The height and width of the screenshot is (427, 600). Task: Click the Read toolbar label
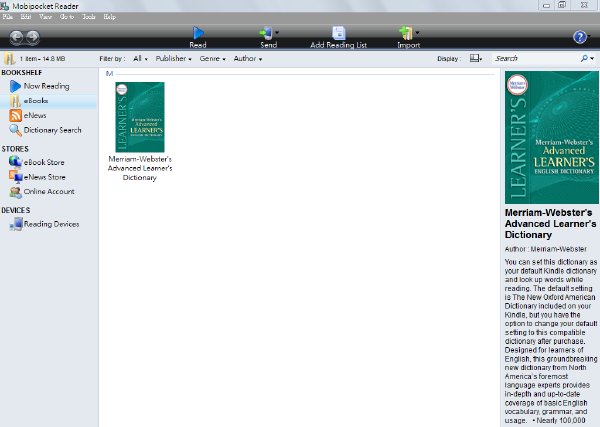pyautogui.click(x=198, y=45)
